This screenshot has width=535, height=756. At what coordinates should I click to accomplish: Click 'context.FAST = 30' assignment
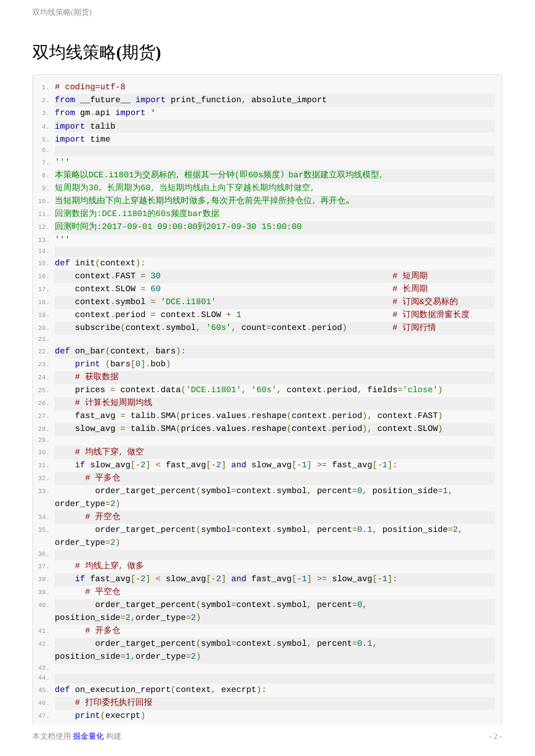click(118, 276)
